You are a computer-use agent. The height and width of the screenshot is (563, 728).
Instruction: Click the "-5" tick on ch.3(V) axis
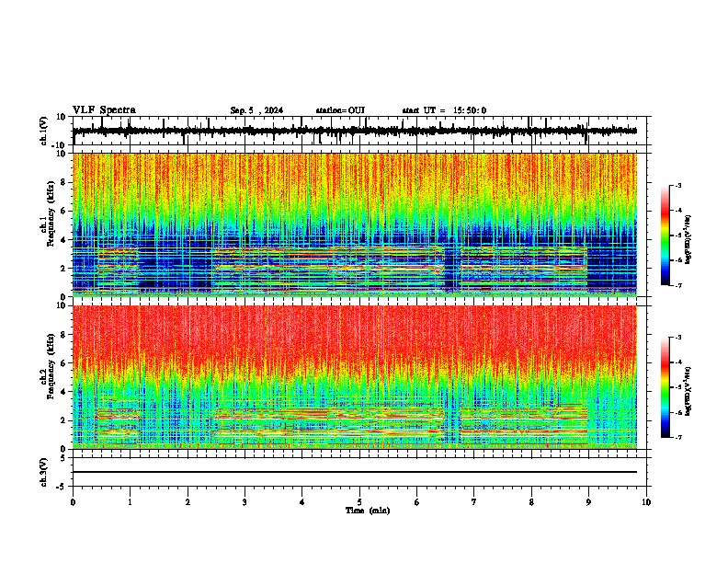[63, 487]
